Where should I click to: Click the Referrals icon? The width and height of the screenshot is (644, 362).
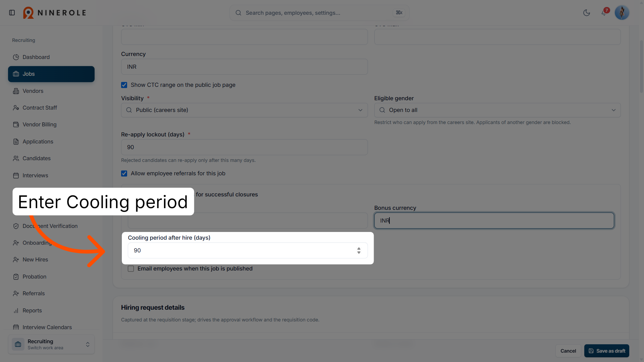[16, 293]
